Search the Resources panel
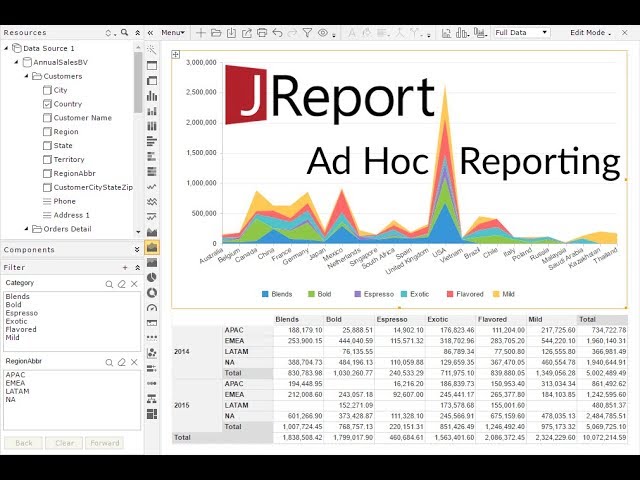Viewport: 640px width, 480px height. pyautogui.click(x=124, y=32)
